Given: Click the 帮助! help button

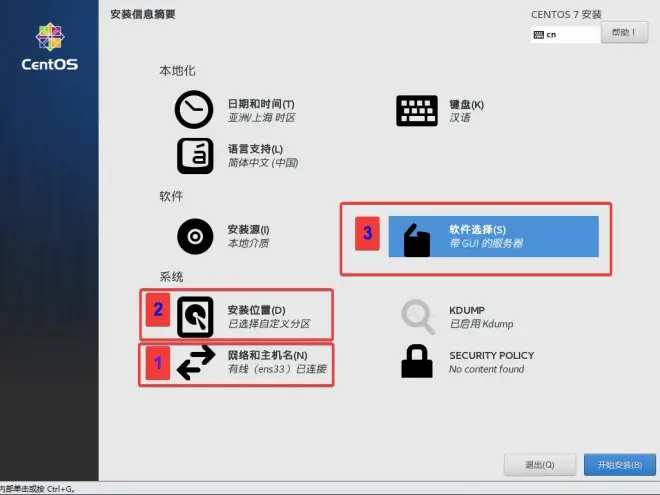Looking at the screenshot, I should 624,32.
